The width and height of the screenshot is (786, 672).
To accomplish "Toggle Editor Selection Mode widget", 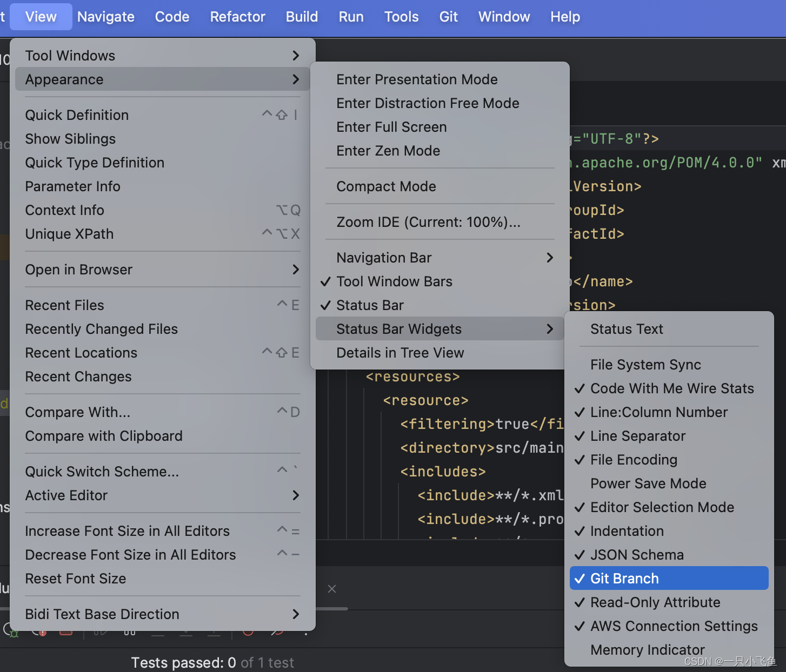I will point(669,507).
